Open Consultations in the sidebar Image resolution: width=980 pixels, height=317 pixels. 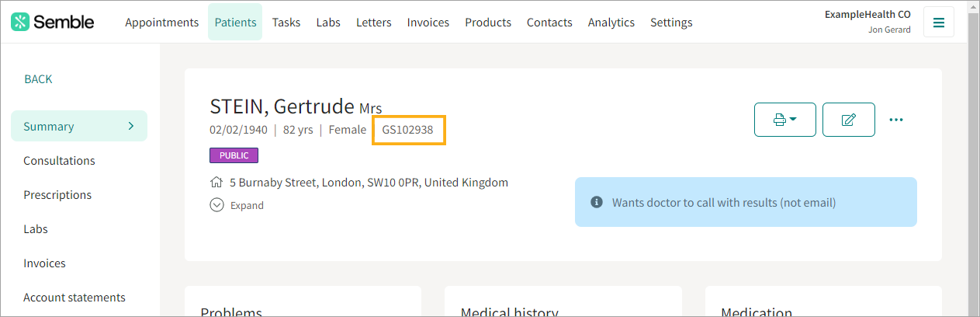(x=59, y=161)
